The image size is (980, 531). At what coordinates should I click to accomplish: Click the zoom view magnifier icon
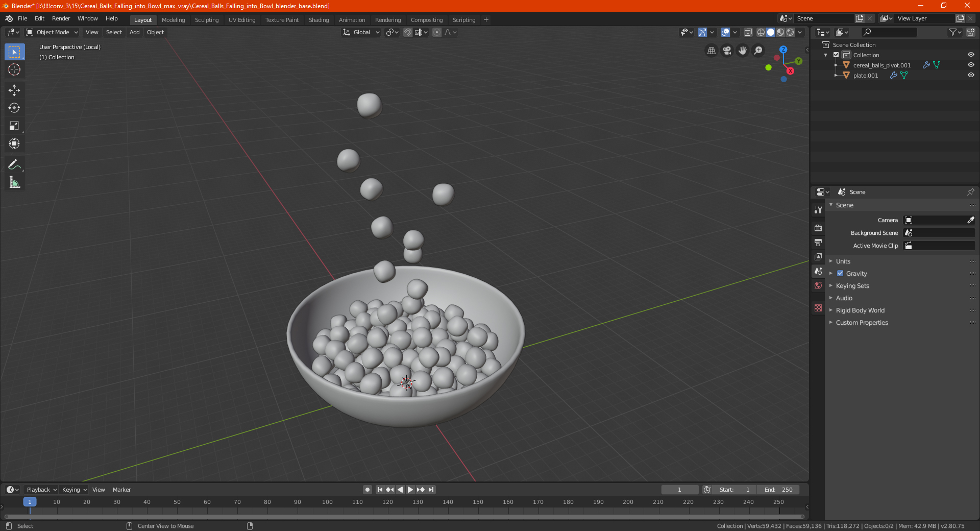point(758,51)
